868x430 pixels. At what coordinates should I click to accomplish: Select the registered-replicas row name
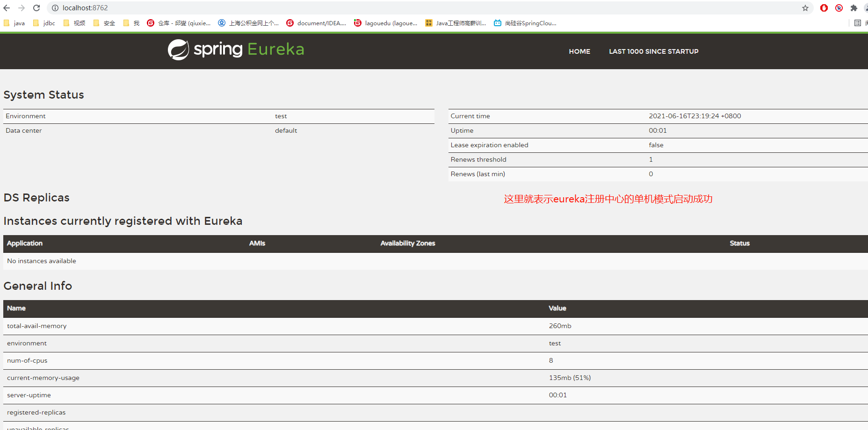[36, 412]
